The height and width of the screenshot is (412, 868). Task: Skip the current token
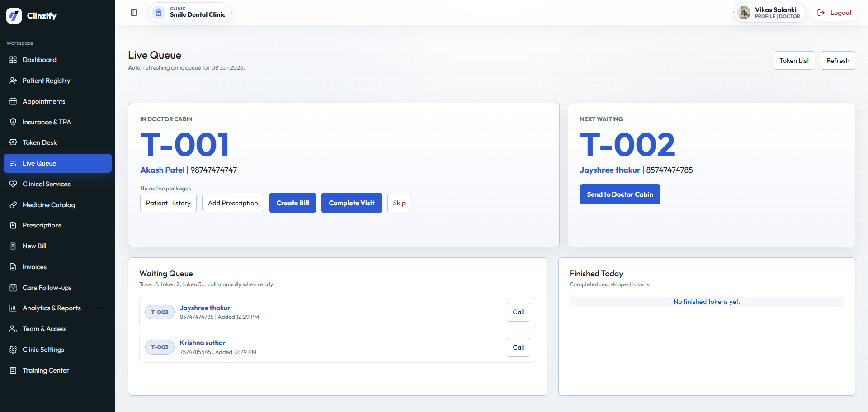click(x=399, y=203)
